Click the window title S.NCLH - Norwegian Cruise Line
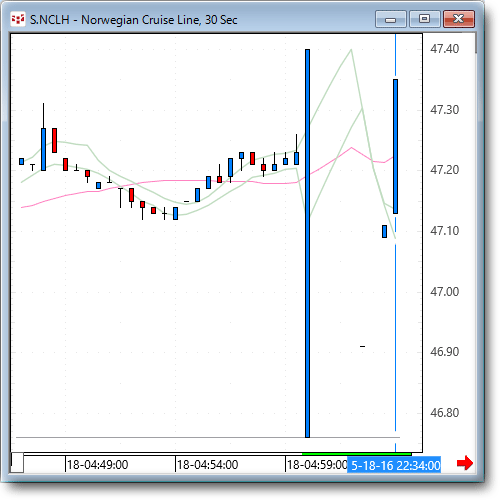Image resolution: width=502 pixels, height=500 pixels. (x=133, y=20)
